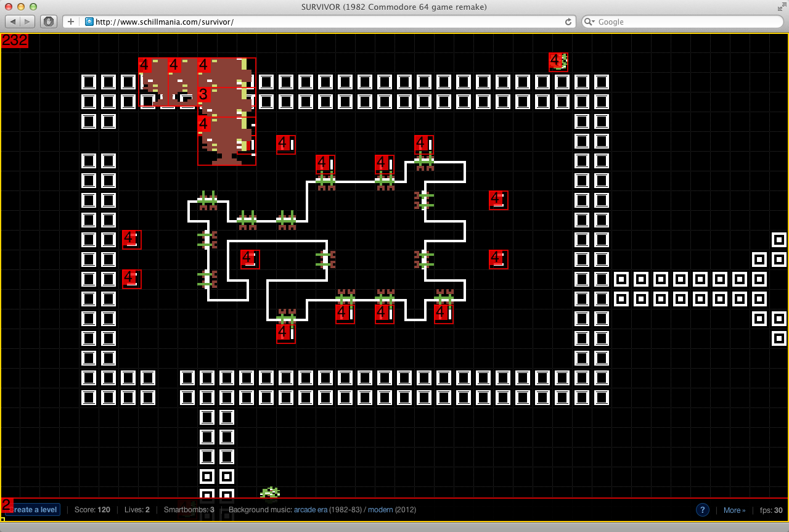Open the More » link
The width and height of the screenshot is (789, 532).
734,510
